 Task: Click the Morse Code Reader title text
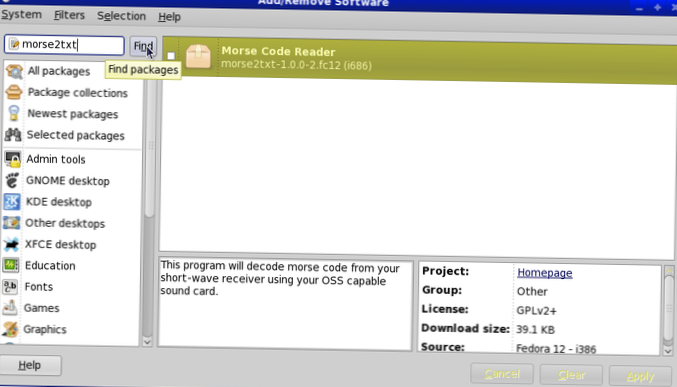tap(278, 51)
